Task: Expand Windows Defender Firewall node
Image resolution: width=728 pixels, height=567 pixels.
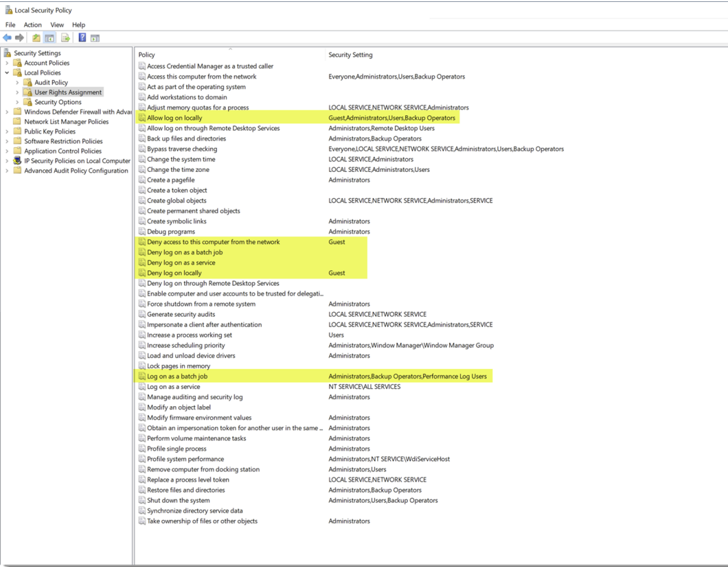Action: click(x=7, y=112)
